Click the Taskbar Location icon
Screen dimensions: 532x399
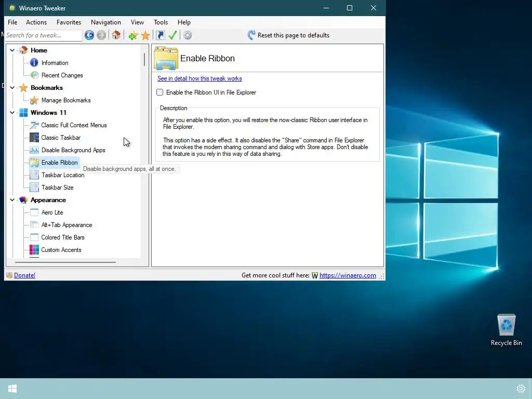(34, 175)
